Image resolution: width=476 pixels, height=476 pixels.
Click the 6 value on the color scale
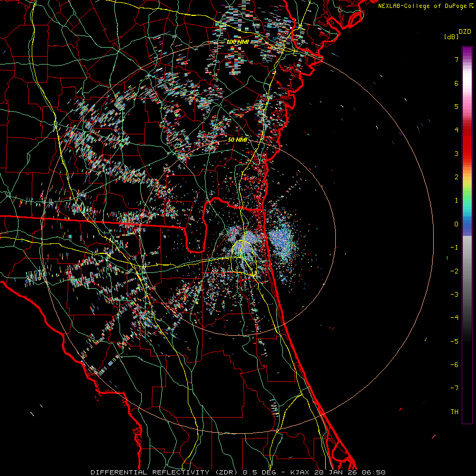[456, 83]
